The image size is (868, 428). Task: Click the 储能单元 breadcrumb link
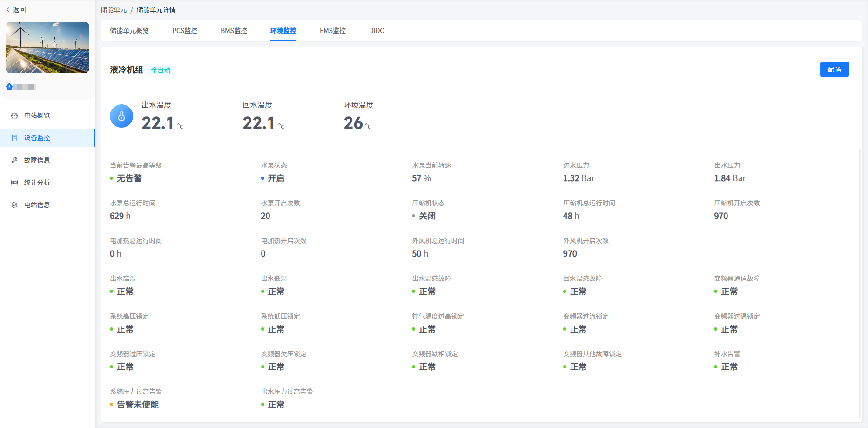[x=114, y=10]
